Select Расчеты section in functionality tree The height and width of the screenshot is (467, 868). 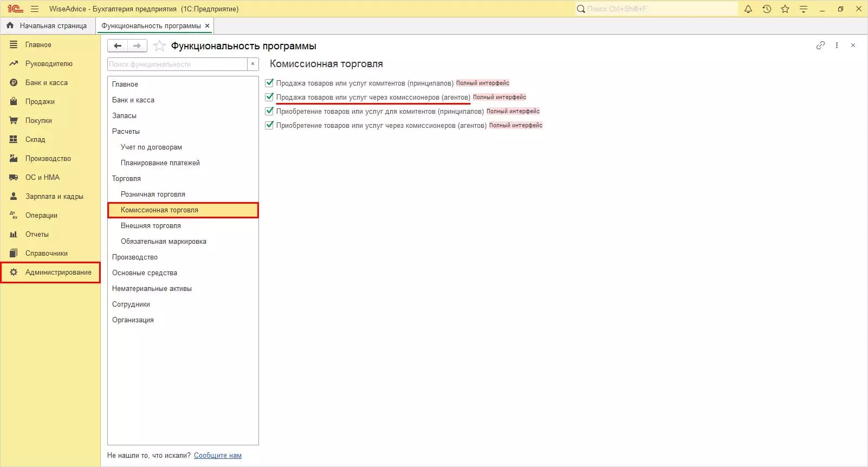coord(126,132)
